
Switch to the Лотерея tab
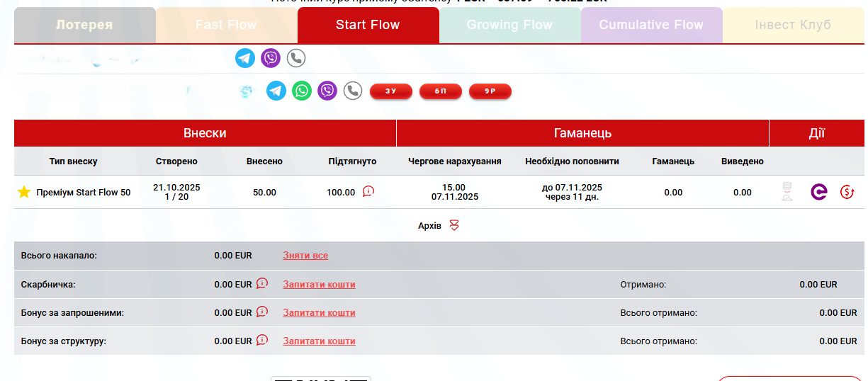pos(85,25)
